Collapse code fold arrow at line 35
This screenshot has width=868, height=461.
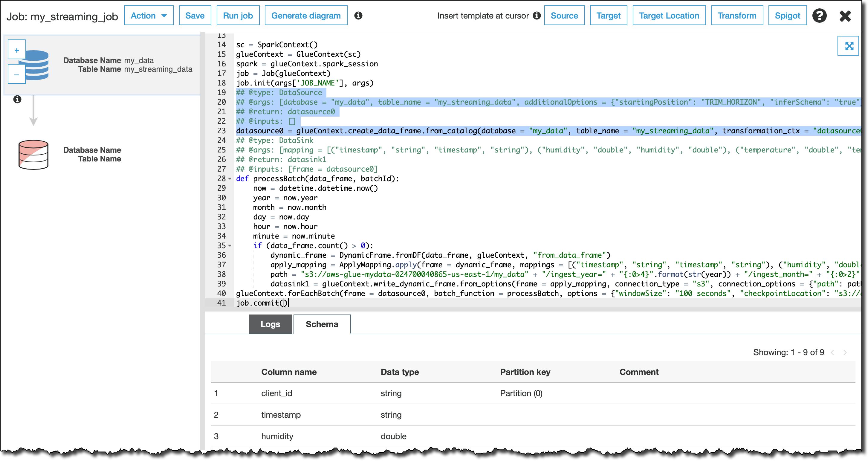pos(230,246)
